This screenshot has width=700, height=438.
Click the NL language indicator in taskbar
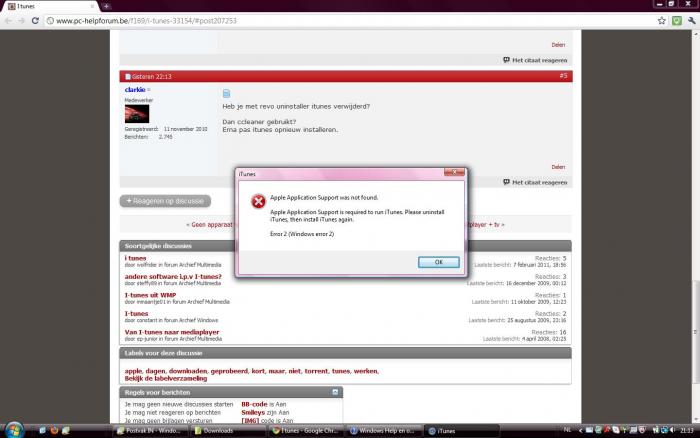[567, 430]
